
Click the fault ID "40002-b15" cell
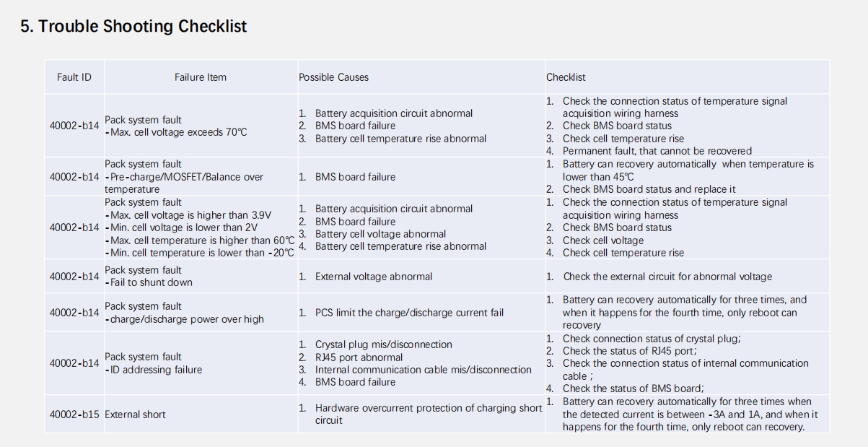point(74,415)
